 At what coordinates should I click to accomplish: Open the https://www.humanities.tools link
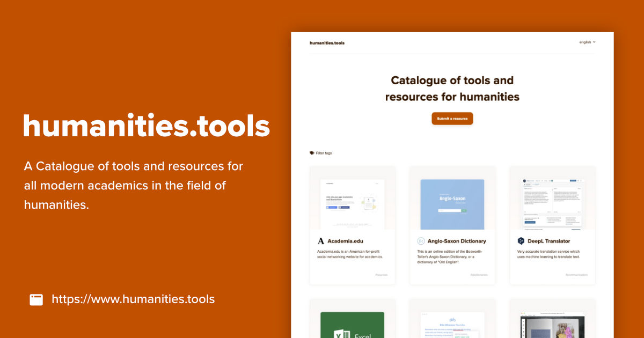pyautogui.click(x=133, y=299)
